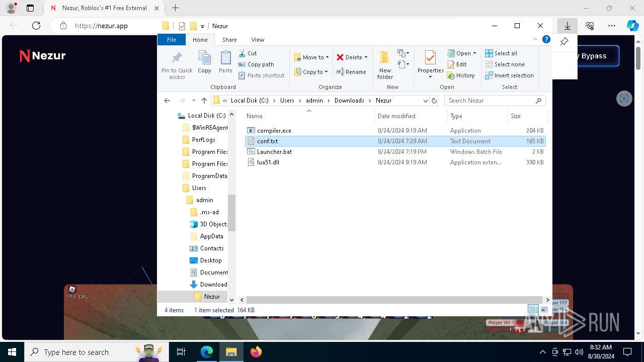Expand address bar history dropdown
The height and width of the screenshot is (362, 644).
click(425, 101)
